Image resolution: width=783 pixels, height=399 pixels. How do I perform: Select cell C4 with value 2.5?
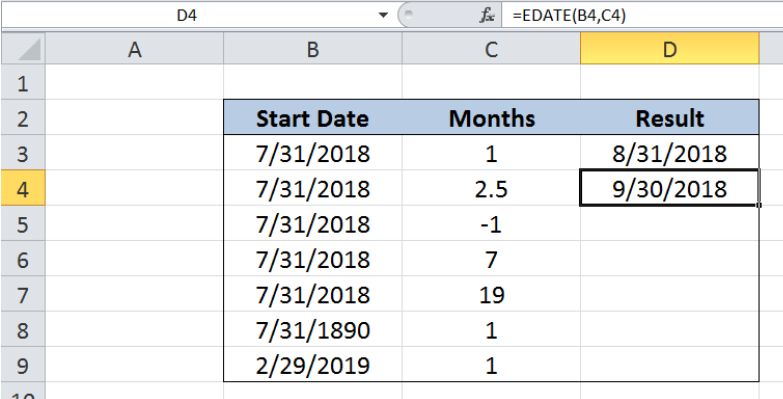[491, 188]
